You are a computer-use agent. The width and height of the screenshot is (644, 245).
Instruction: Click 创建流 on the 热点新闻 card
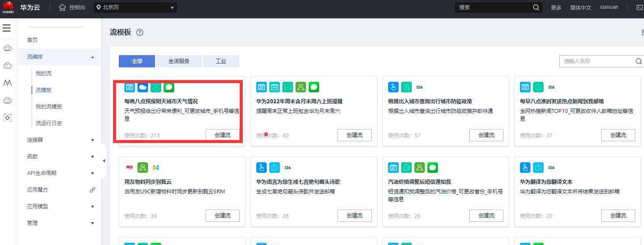pyautogui.click(x=618, y=135)
